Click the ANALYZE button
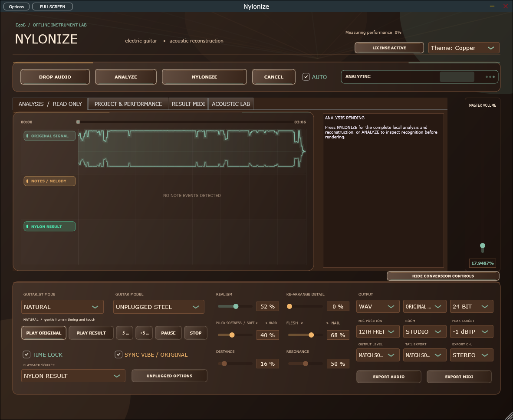 tap(125, 77)
